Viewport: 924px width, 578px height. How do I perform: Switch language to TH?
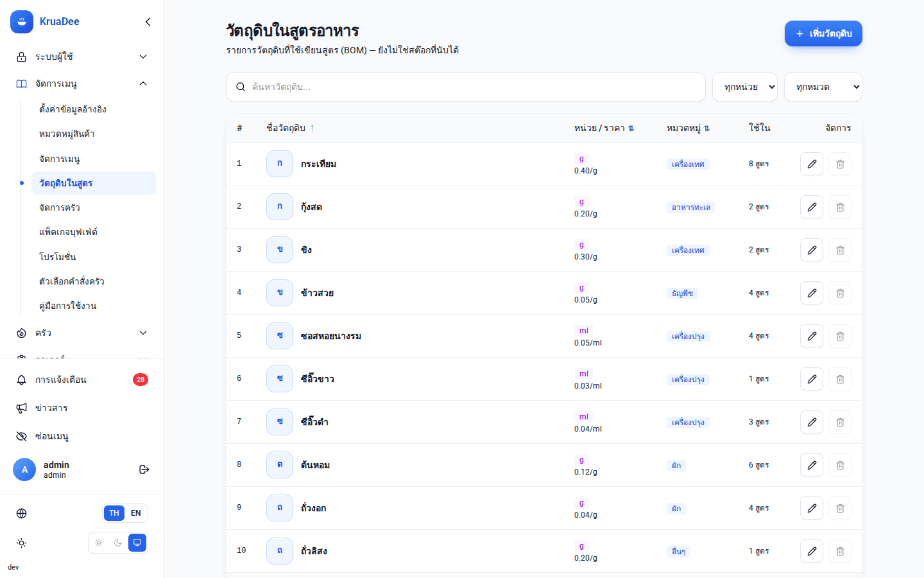[x=114, y=513]
